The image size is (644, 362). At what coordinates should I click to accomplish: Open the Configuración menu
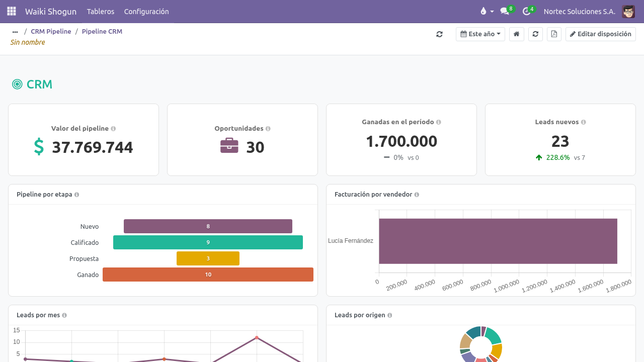[146, 11]
